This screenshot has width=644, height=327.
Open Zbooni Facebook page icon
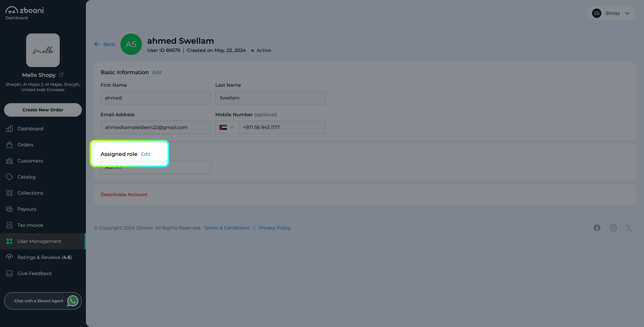(x=597, y=228)
